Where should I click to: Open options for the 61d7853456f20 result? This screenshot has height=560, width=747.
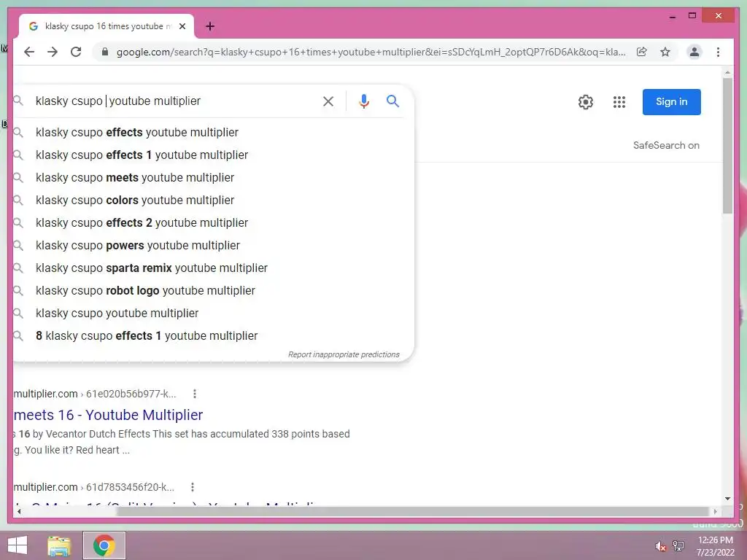click(x=193, y=487)
